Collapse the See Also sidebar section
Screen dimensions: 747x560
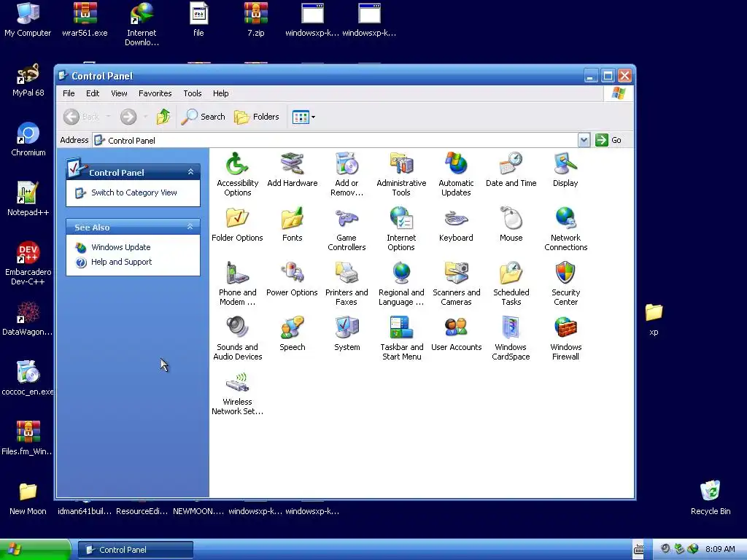tap(190, 227)
